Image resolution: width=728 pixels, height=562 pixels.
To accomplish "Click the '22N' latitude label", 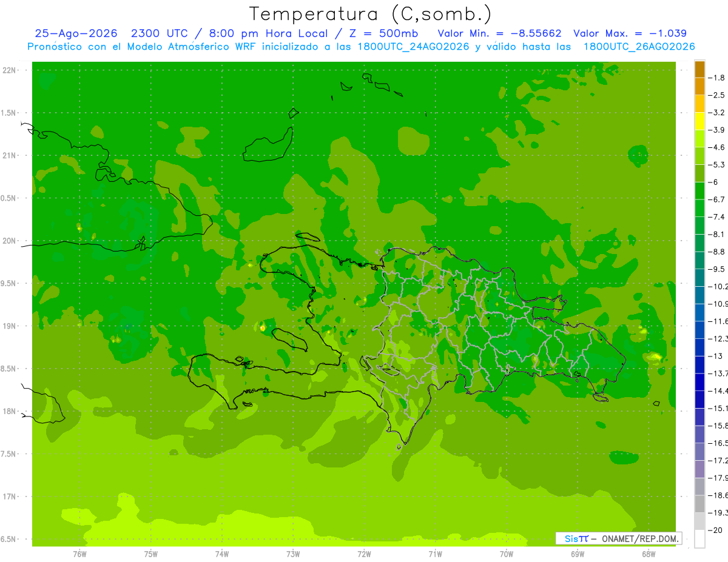I will pos(9,70).
